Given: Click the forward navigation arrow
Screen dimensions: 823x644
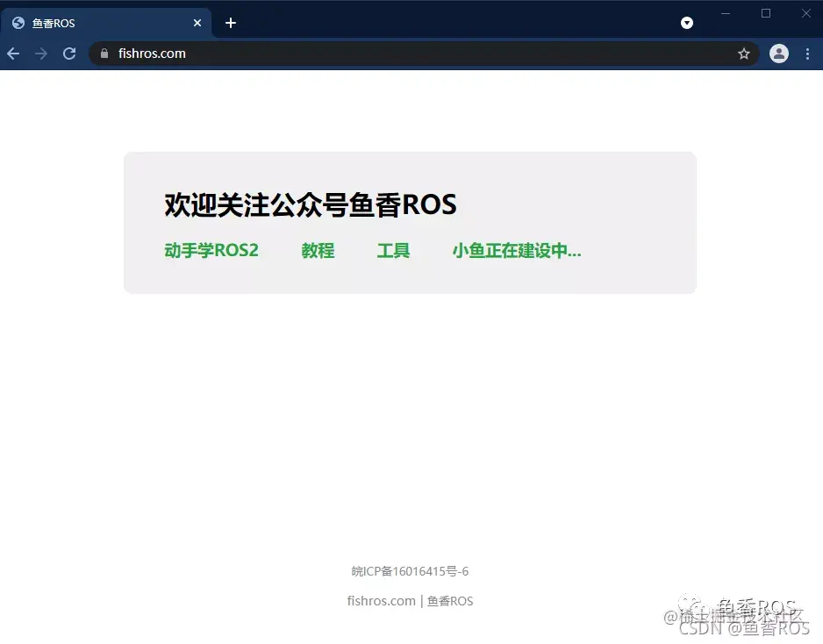Looking at the screenshot, I should pyautogui.click(x=40, y=54).
